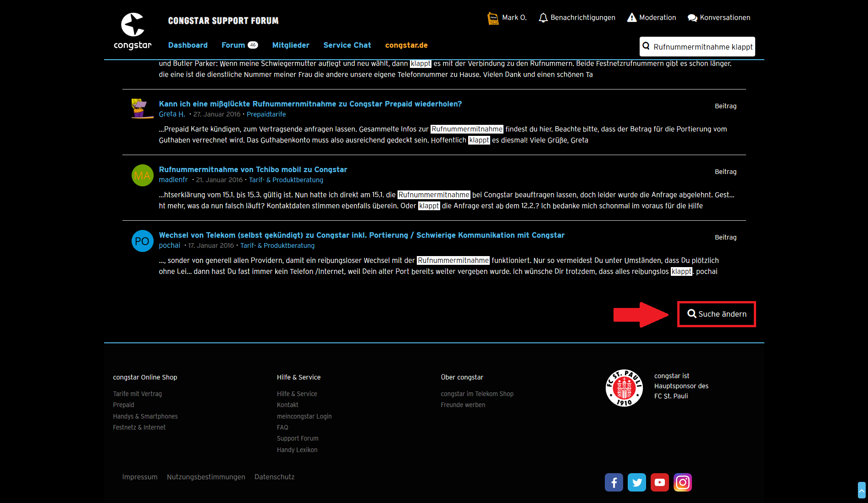Click Beitrag label of madlenfr result
The height and width of the screenshot is (503, 868).
click(x=725, y=172)
